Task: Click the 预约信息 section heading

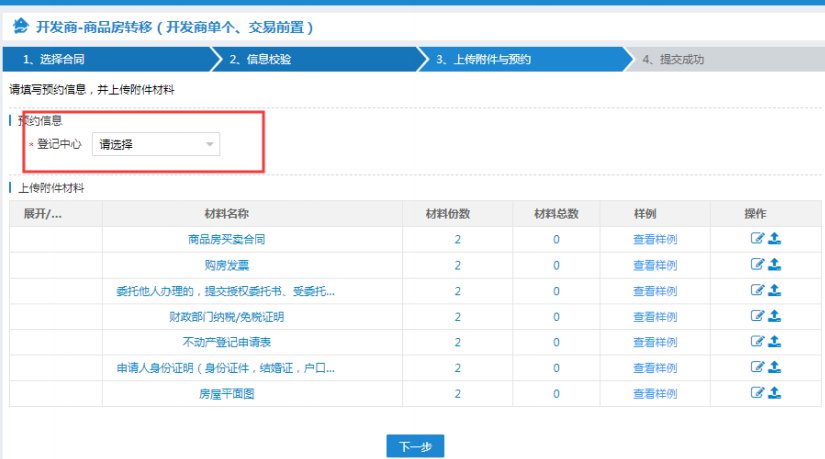Action: pos(41,121)
